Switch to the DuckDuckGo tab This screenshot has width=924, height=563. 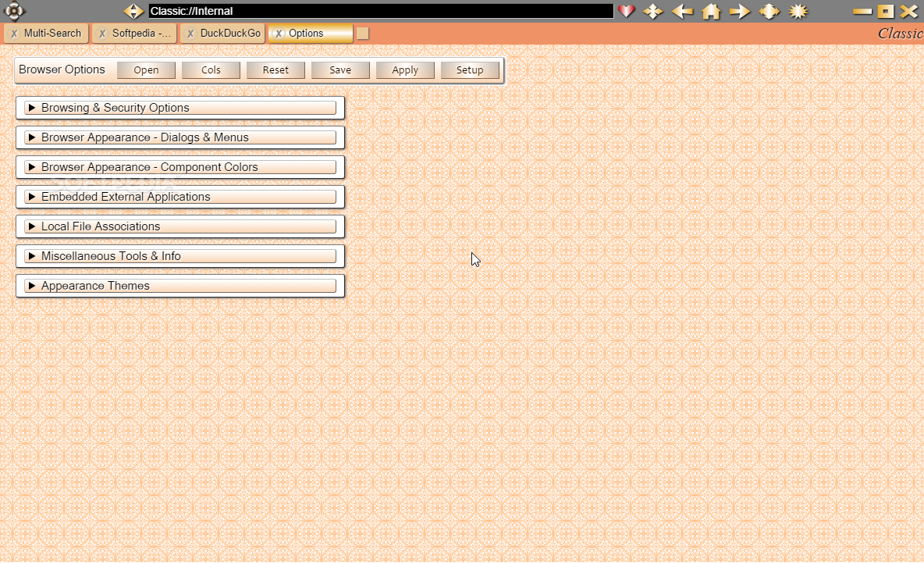coord(222,34)
